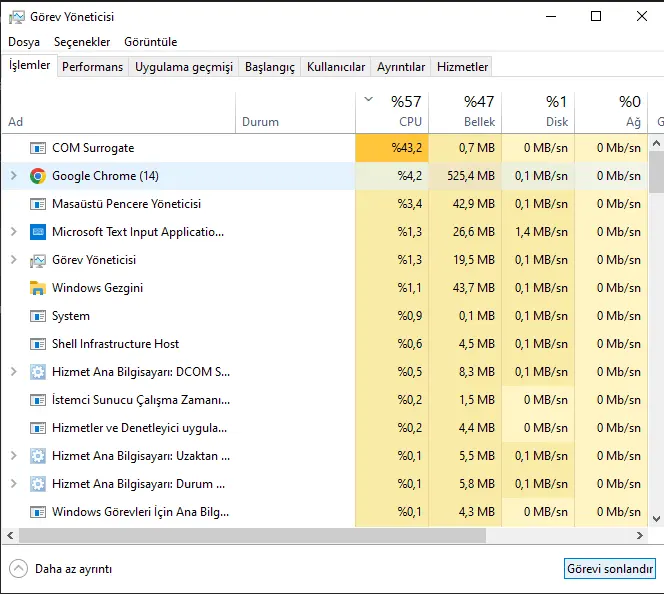Click the System process icon
Image resolution: width=664 pixels, height=594 pixels.
[x=38, y=316]
